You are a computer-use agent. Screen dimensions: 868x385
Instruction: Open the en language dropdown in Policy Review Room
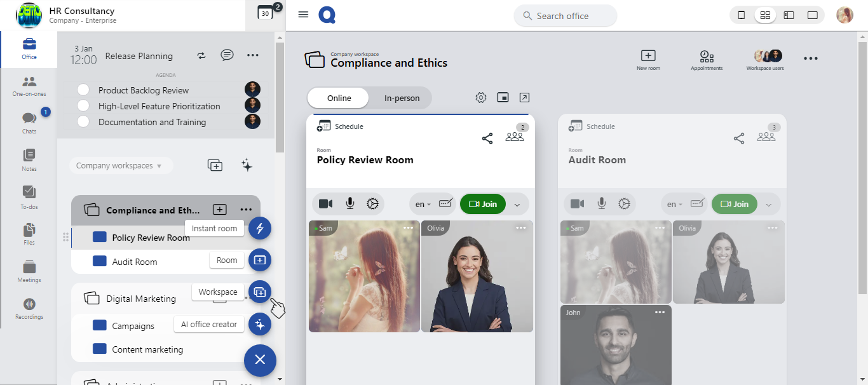pyautogui.click(x=423, y=205)
